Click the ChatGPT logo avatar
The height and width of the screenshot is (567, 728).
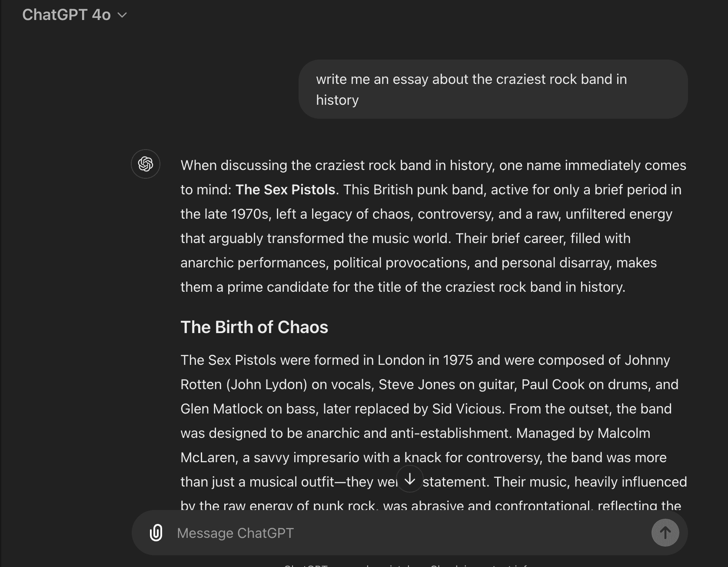146,164
